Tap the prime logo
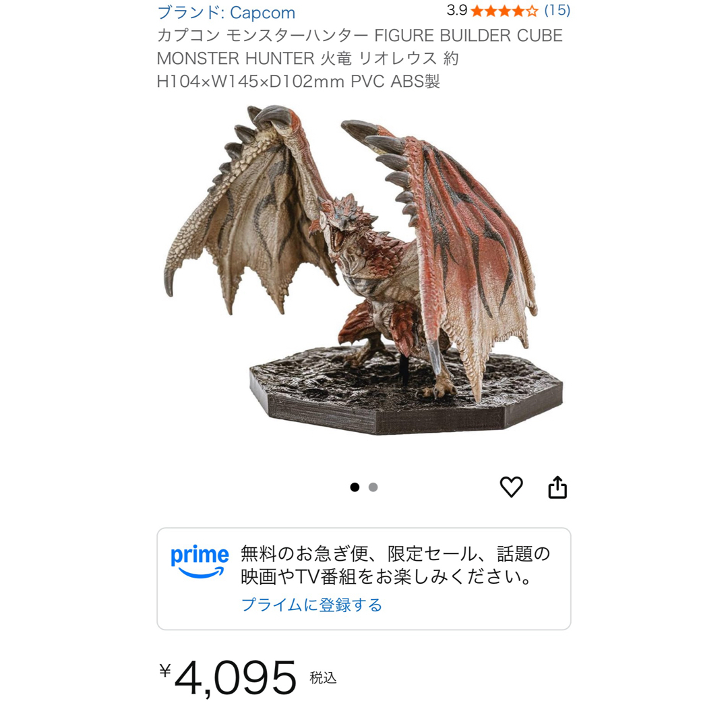The width and height of the screenshot is (728, 728). 200,562
